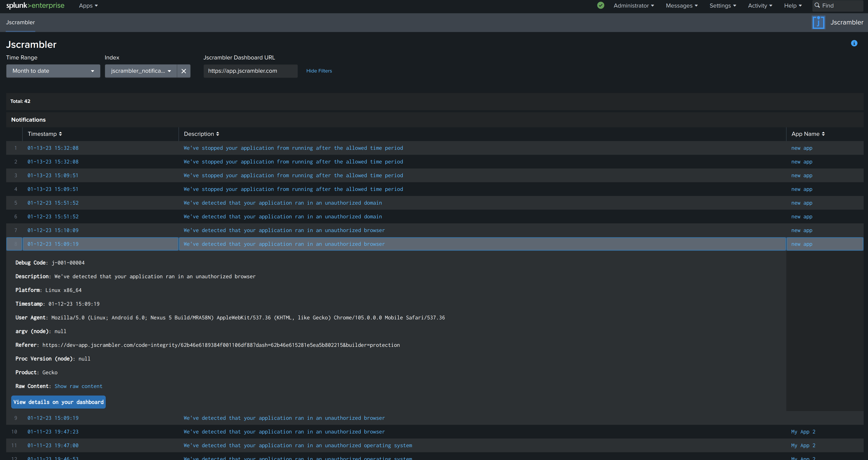This screenshot has width=868, height=460.
Task: Open the jscrambler_notifica... index dropdown
Action: pos(141,71)
